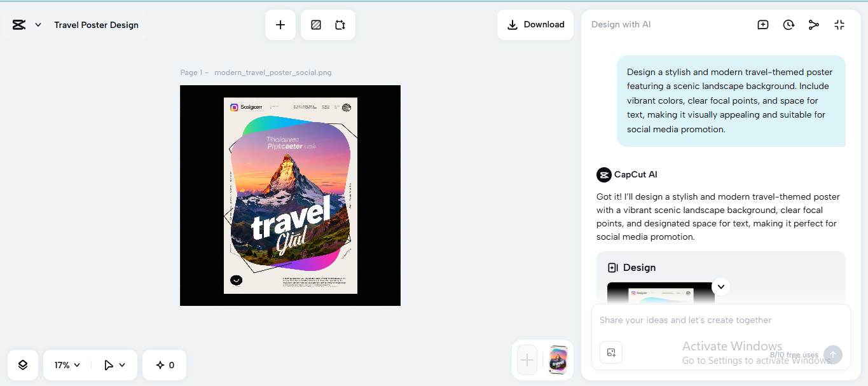
Task: Select the user prompt message bubble
Action: [x=731, y=100]
